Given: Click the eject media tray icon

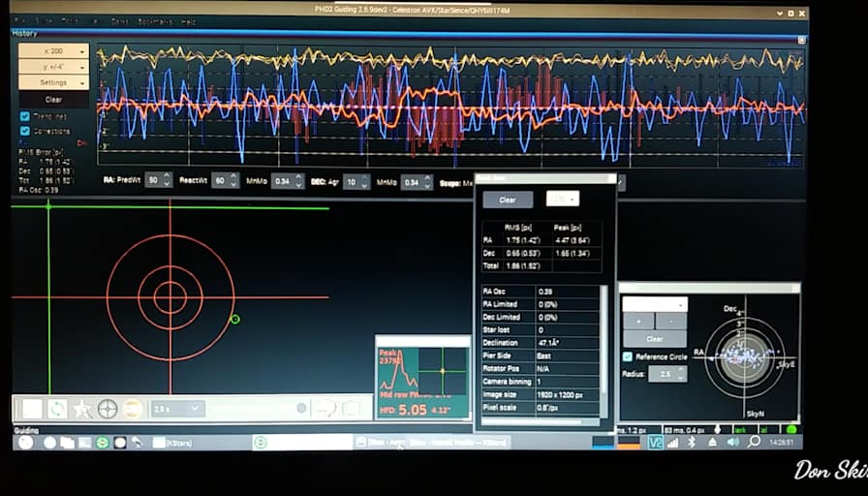Looking at the screenshot, I should pos(712,443).
